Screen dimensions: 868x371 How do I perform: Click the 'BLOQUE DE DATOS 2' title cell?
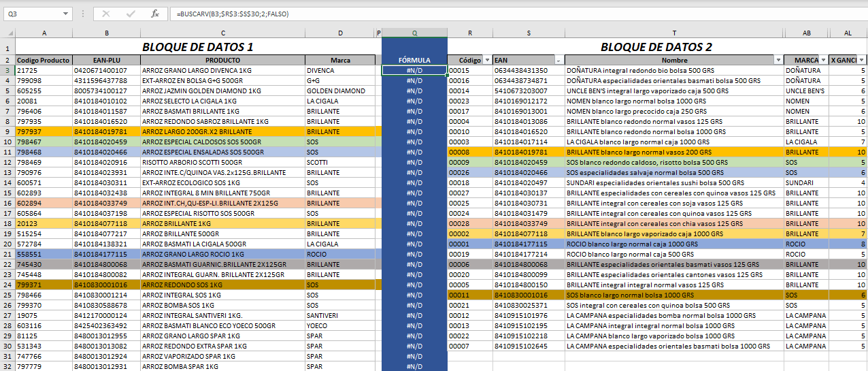tap(656, 46)
